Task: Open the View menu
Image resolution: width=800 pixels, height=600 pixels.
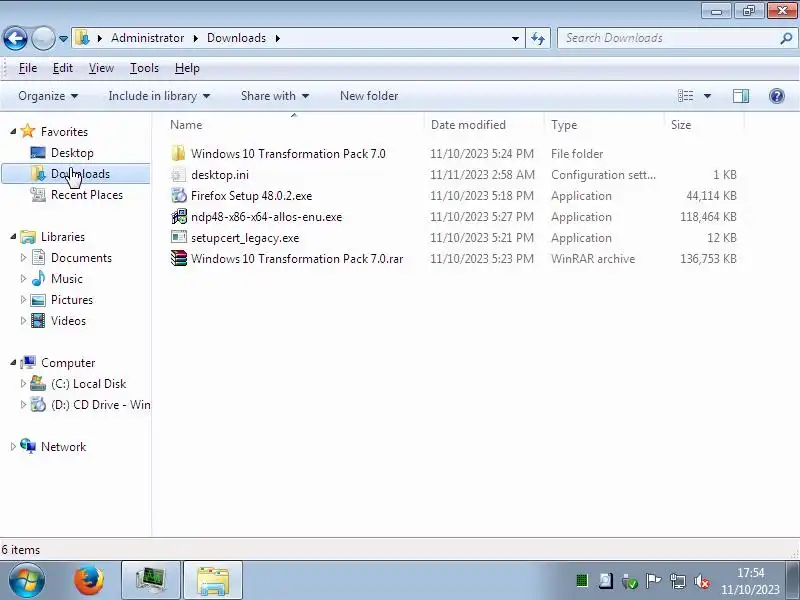Action: click(101, 68)
